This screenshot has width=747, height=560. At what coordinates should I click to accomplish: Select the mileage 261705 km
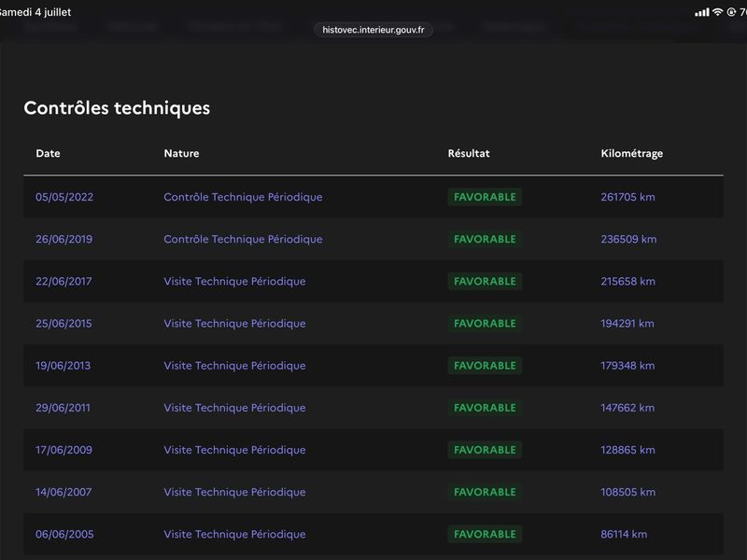point(627,197)
